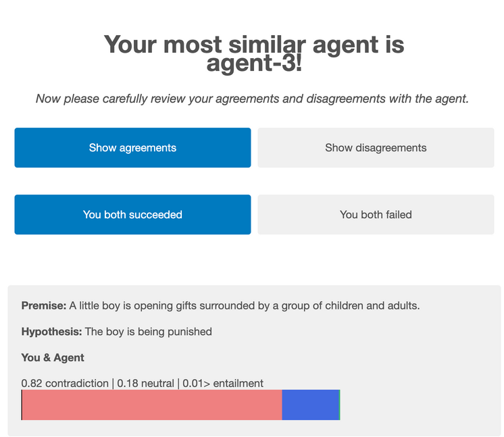Viewport: 504px width, 437px height.
Task: Click the bold "Premise:" label
Action: pos(44,305)
